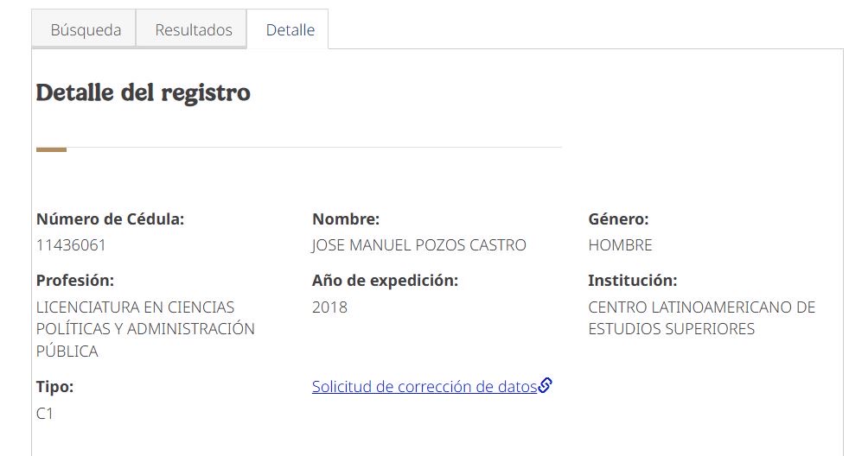
Task: Click the 2018 expedition year value
Action: click(x=329, y=307)
